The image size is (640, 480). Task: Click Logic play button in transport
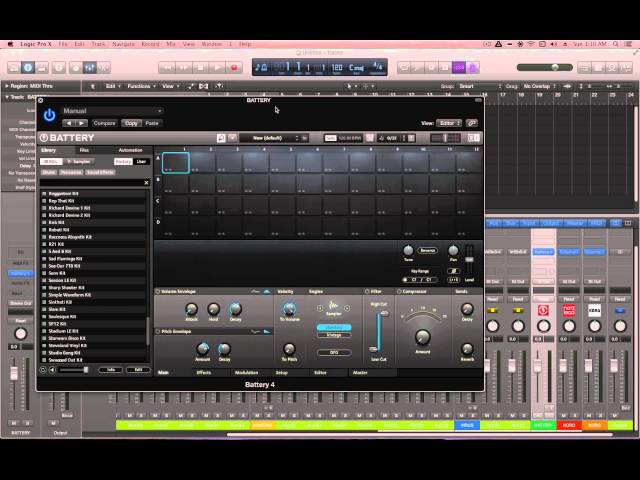[217, 68]
